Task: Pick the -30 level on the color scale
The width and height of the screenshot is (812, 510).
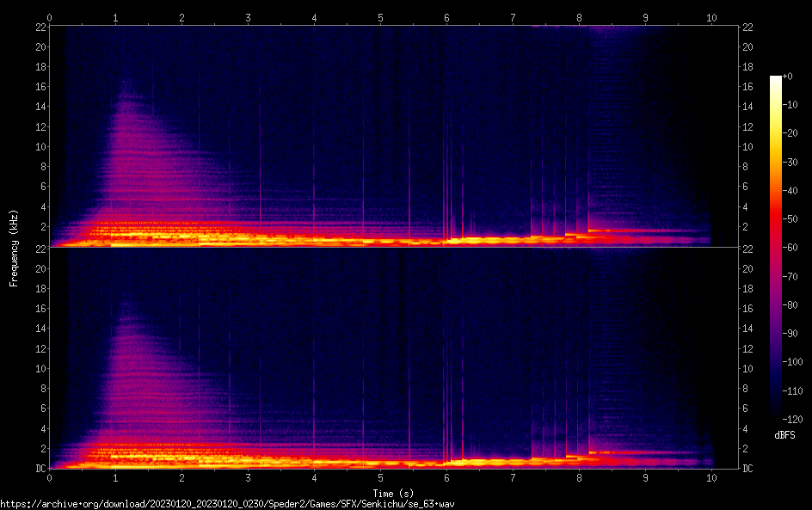Action: [788, 163]
